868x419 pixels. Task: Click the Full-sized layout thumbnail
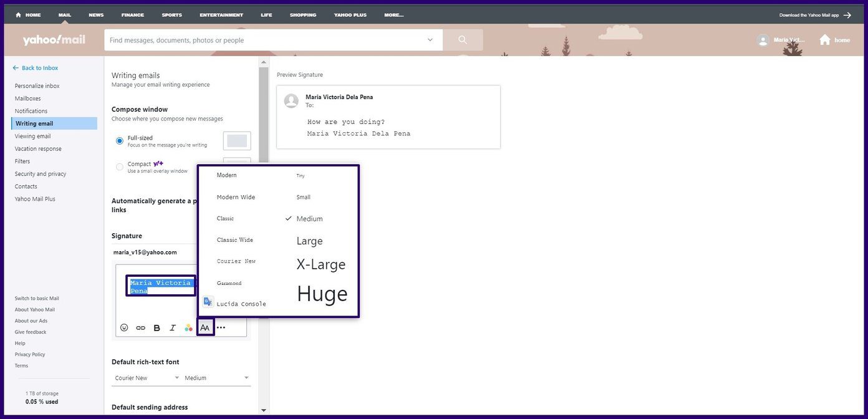pos(237,141)
